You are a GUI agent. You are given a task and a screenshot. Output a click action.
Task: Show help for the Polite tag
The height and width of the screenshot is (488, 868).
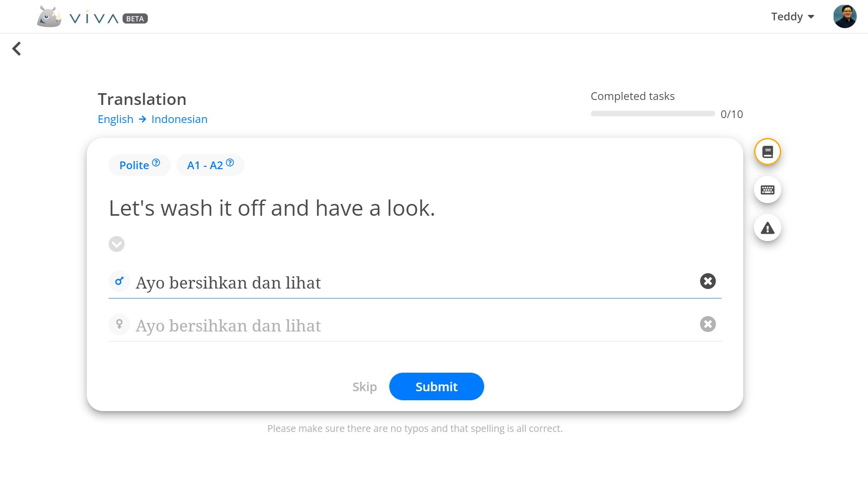point(156,162)
